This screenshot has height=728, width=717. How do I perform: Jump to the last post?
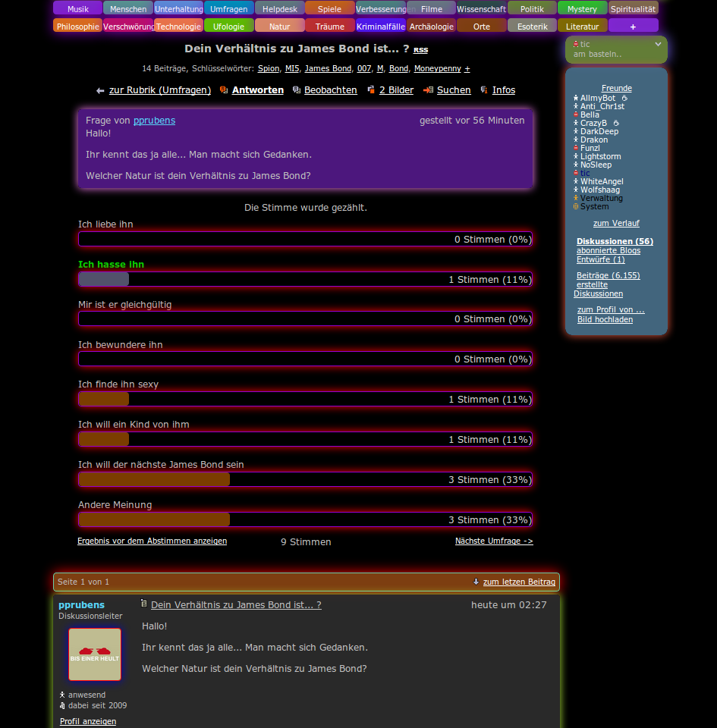tap(519, 582)
